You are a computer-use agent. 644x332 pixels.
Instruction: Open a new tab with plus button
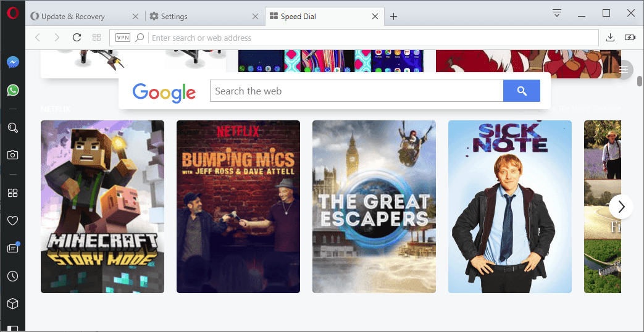pos(393,17)
